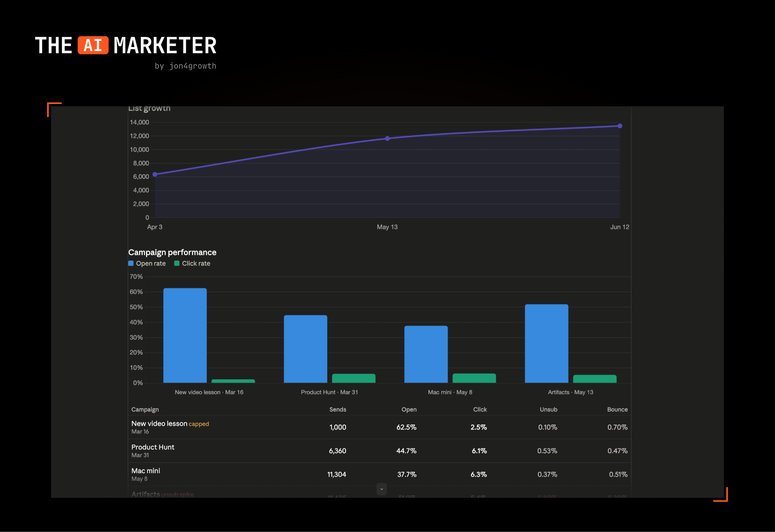775x532 pixels.
Task: Click the 'Product Hunt · Mar 31' chart axis label
Action: (x=329, y=392)
